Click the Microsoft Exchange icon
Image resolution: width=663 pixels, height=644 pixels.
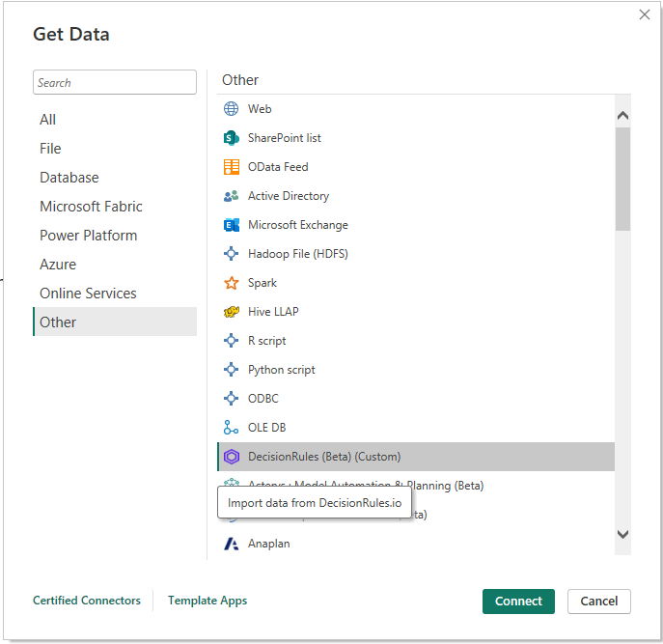pyautogui.click(x=232, y=225)
